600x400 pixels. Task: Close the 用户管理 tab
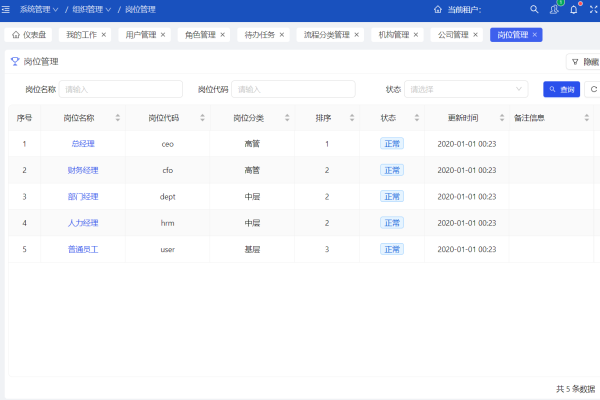(x=163, y=35)
